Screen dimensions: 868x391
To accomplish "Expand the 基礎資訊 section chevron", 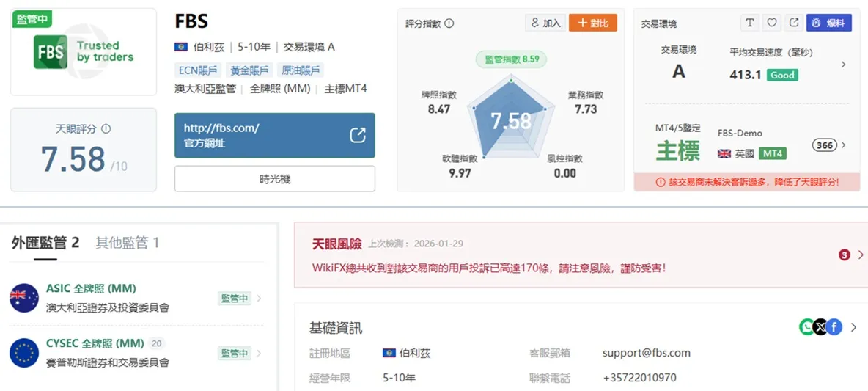I will (853, 327).
